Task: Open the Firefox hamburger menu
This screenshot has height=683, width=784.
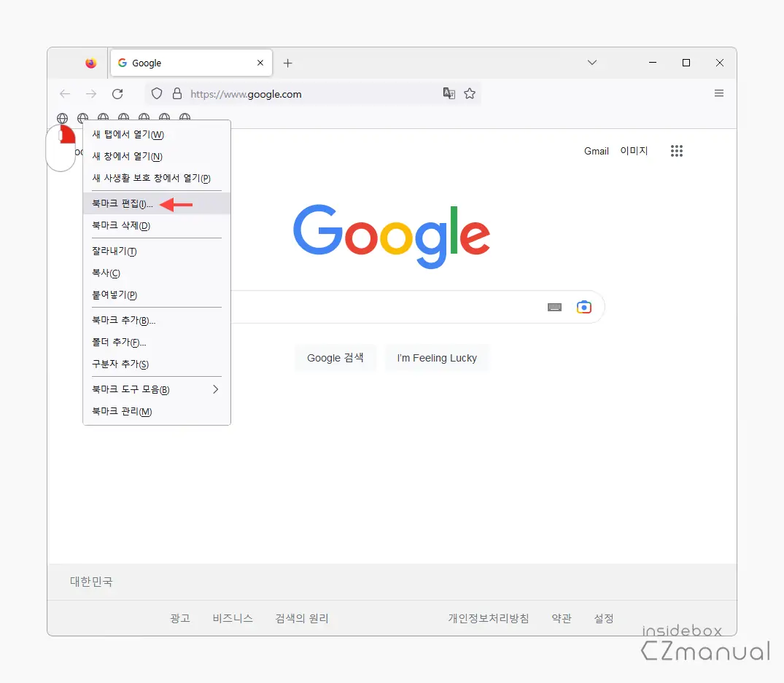Action: click(719, 93)
